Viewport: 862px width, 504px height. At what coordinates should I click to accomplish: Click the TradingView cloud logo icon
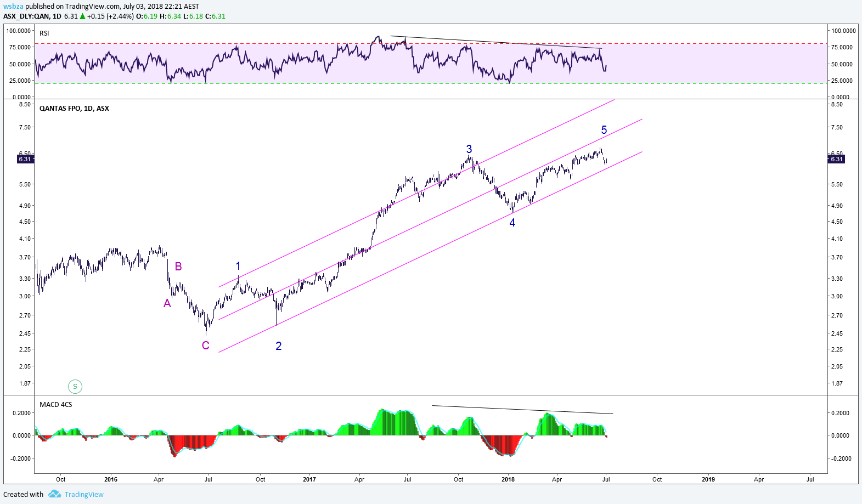pyautogui.click(x=54, y=494)
